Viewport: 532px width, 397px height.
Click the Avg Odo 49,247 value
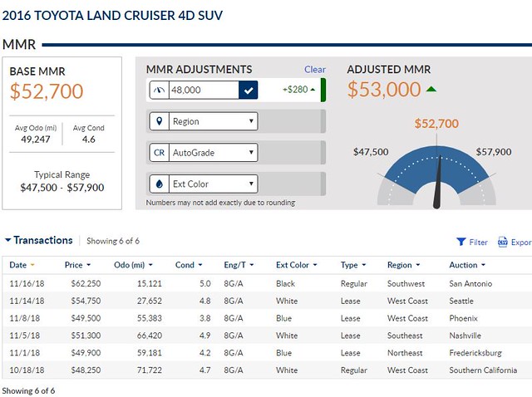pyautogui.click(x=36, y=139)
